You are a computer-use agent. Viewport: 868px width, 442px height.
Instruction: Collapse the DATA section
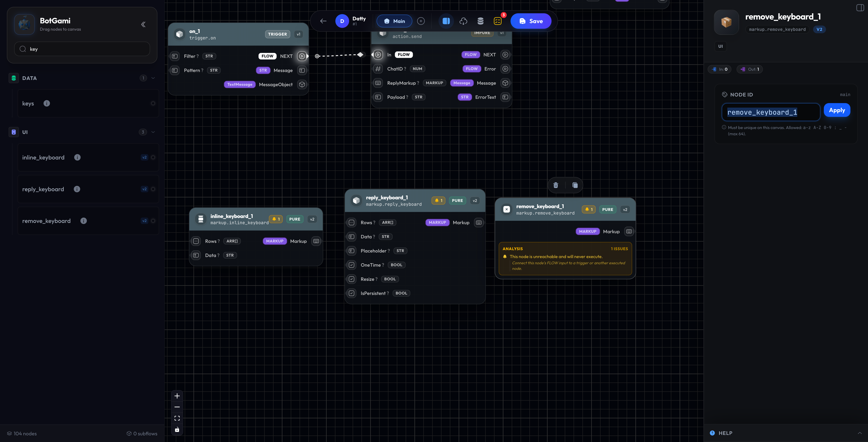(153, 78)
